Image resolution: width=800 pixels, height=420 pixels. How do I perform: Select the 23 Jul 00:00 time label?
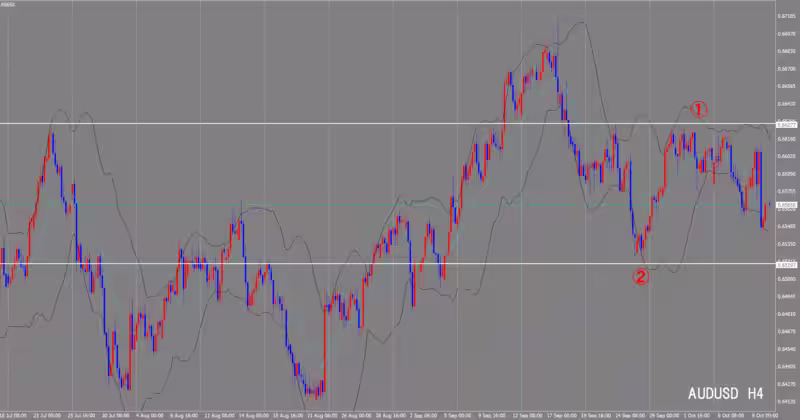click(x=46, y=414)
